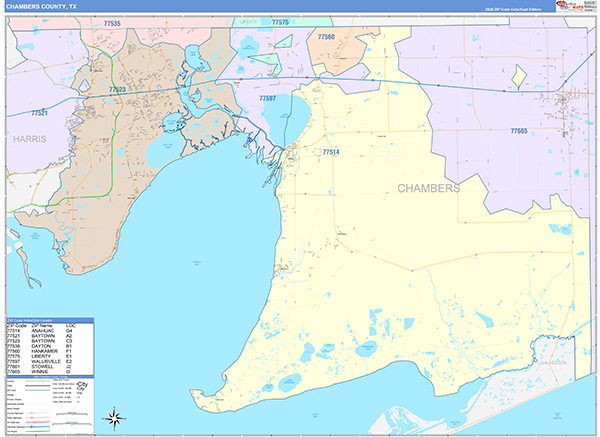Click the large lake east of 77597 label
The image size is (600, 437).
[287, 119]
